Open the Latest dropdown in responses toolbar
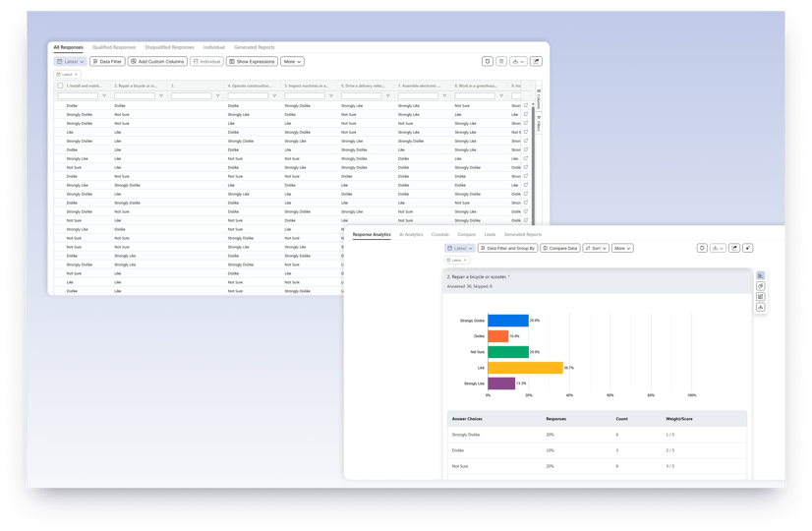 pos(70,61)
